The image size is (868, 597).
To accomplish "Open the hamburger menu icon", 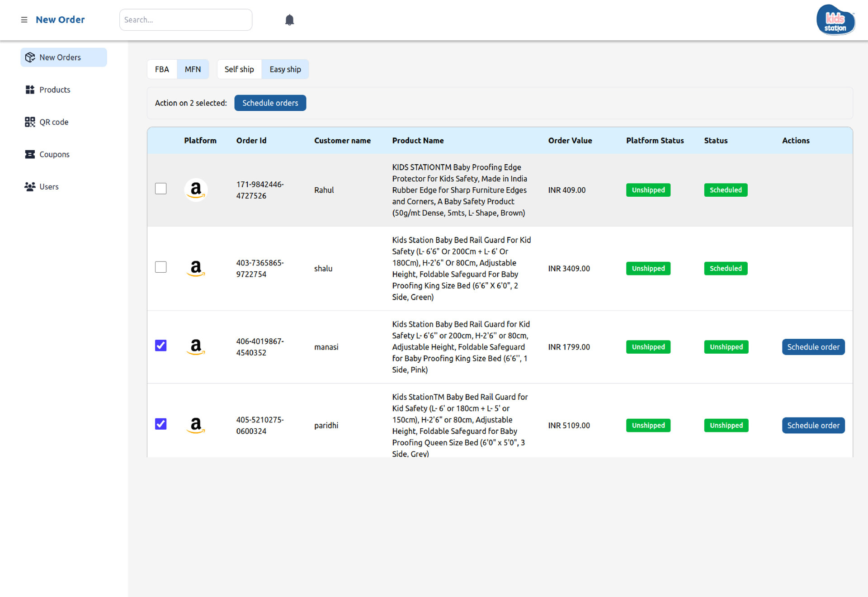I will [24, 20].
